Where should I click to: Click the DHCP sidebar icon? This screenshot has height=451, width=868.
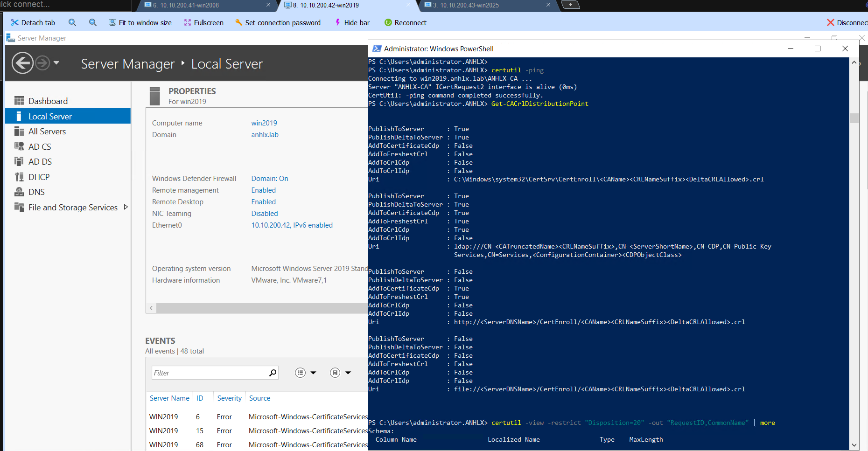pyautogui.click(x=19, y=177)
